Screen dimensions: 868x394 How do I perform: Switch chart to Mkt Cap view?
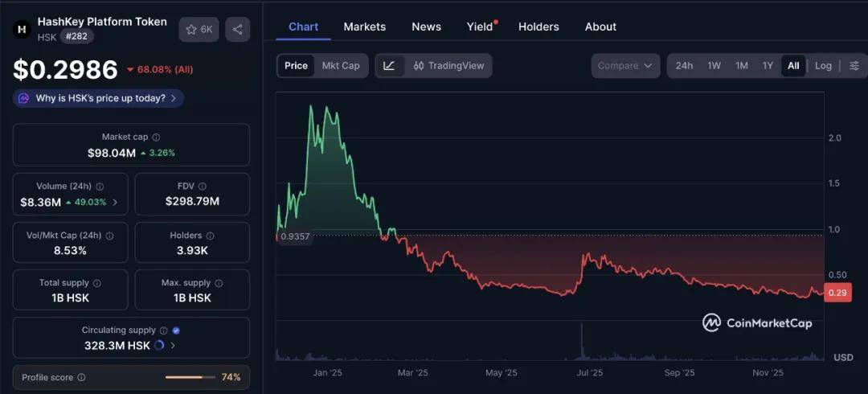tap(341, 66)
